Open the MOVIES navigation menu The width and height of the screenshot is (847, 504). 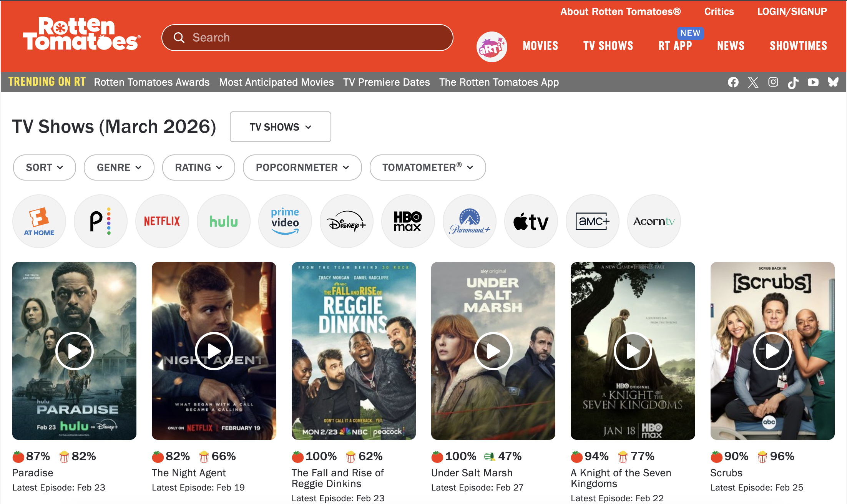(540, 46)
